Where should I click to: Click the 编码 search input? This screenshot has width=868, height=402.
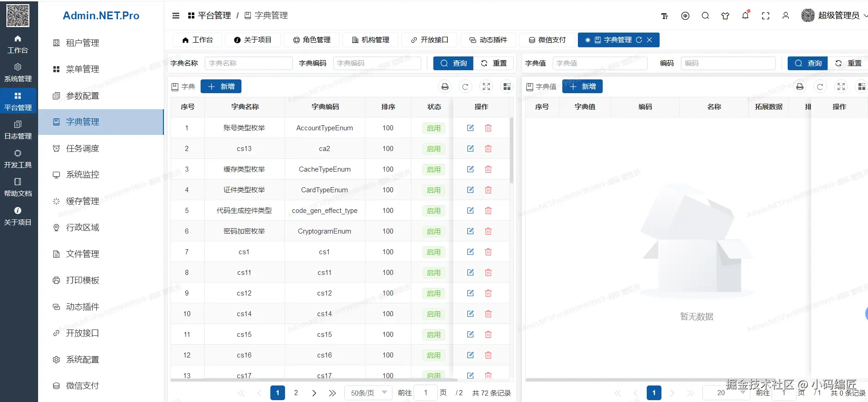coord(728,63)
